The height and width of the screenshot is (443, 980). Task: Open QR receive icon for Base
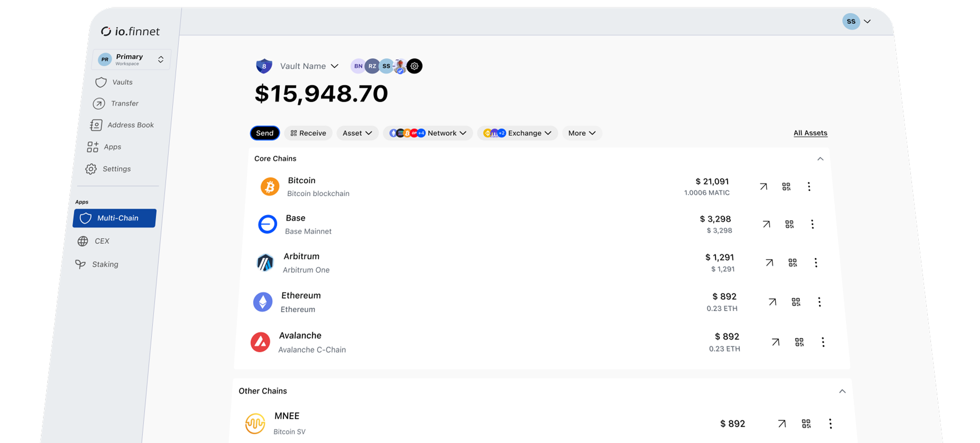point(789,224)
